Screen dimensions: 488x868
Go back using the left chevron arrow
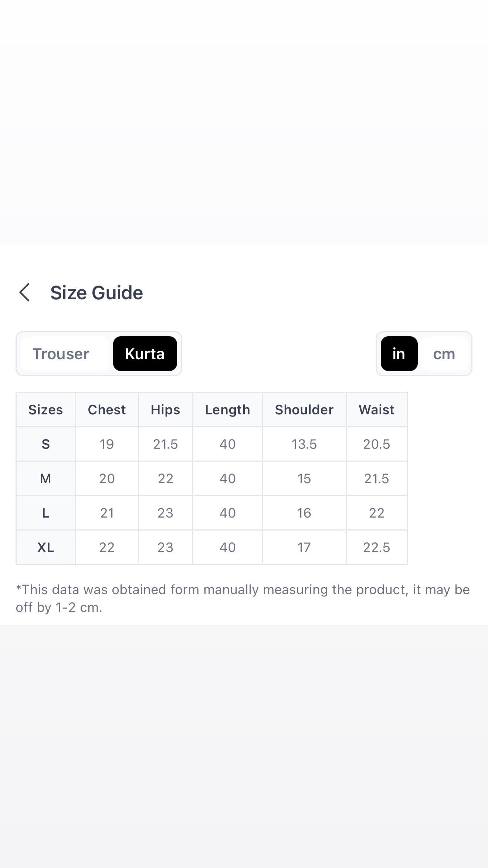pos(24,293)
